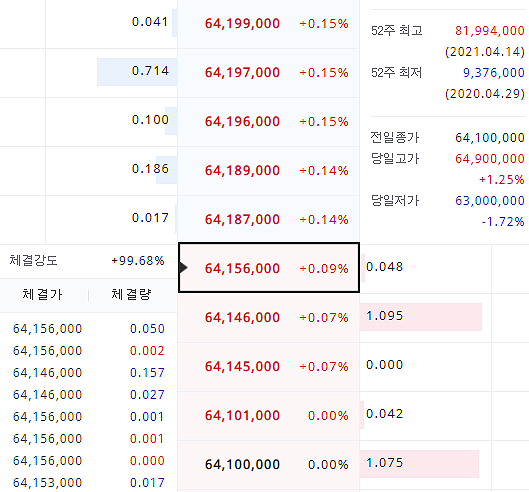This screenshot has height=492, width=529.
Task: Click the ask price 64,196,000 row
Action: 269,121
